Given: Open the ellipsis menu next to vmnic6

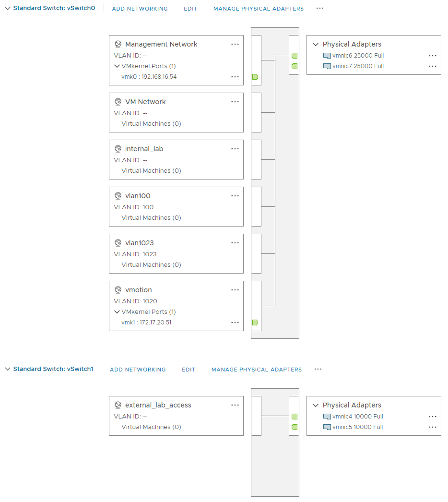Looking at the screenshot, I should (x=433, y=55).
